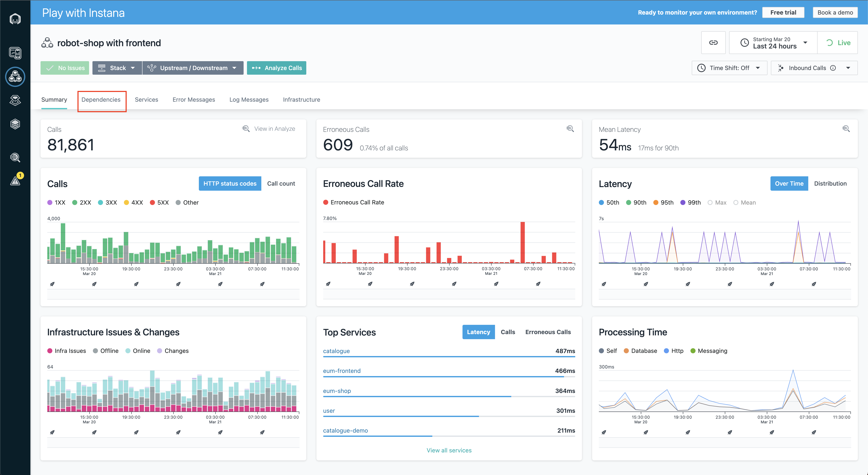Open the Time Shift dropdown
Image resolution: width=868 pixels, height=475 pixels.
click(x=729, y=68)
